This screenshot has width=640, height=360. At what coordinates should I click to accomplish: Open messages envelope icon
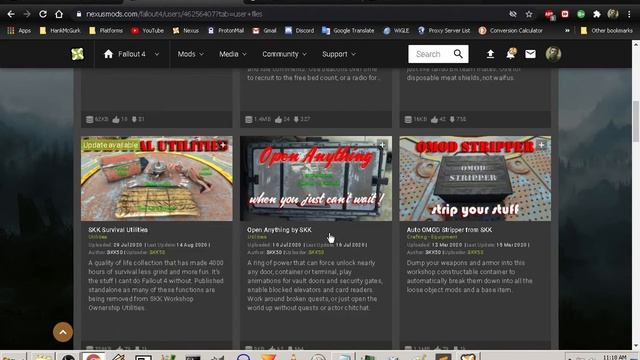(x=530, y=54)
